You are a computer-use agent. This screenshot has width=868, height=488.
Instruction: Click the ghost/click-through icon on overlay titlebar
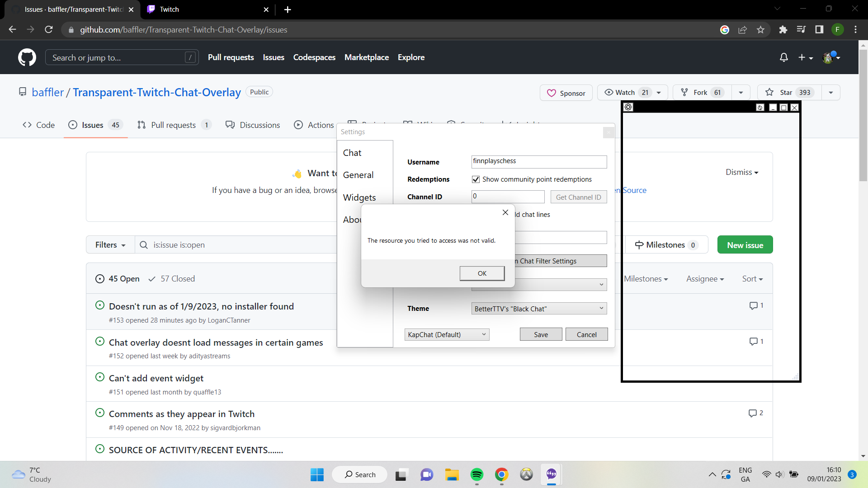click(x=760, y=108)
